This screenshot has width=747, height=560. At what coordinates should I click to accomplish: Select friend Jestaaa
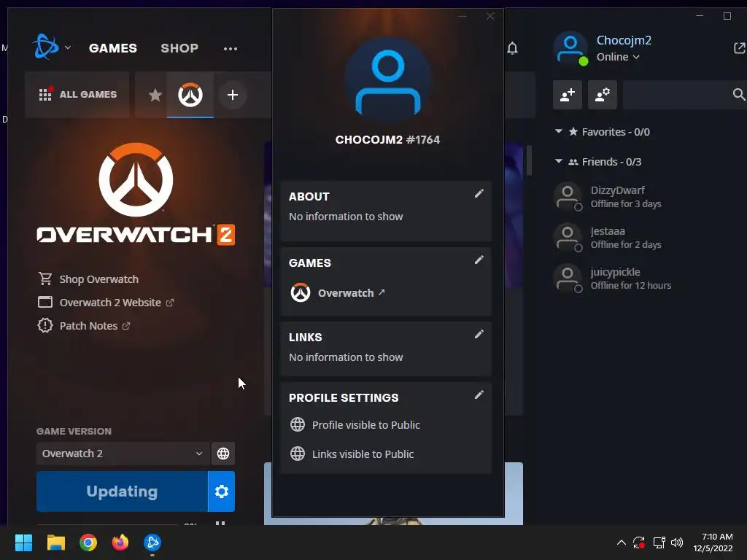648,238
